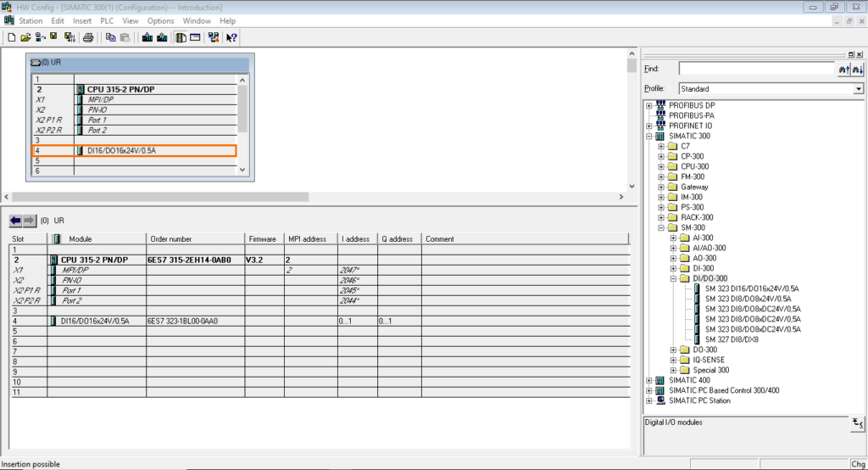The image size is (868, 470).
Task: Select SM 323 DI8/DO8x24V/0.5A catalog module
Action: 748,299
